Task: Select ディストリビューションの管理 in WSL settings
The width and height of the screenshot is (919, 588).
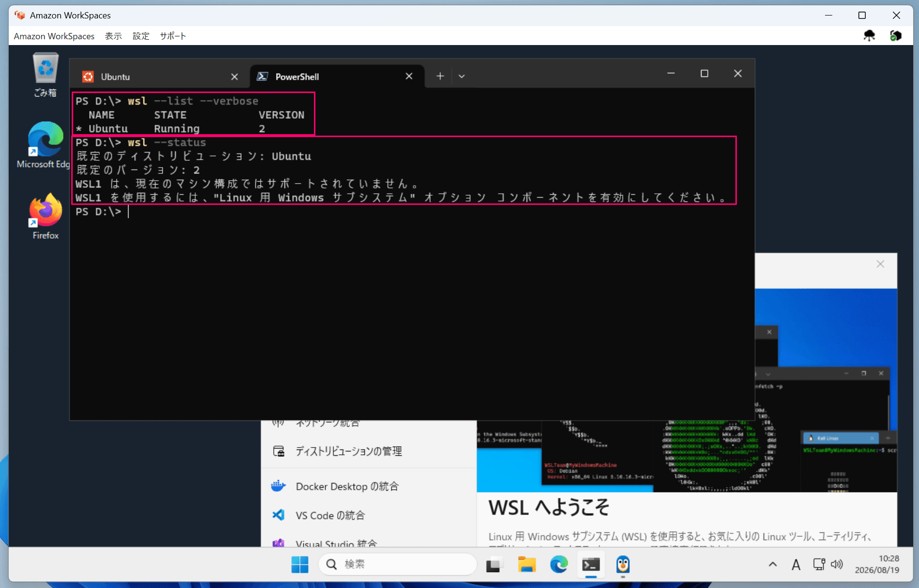Action: click(369, 451)
